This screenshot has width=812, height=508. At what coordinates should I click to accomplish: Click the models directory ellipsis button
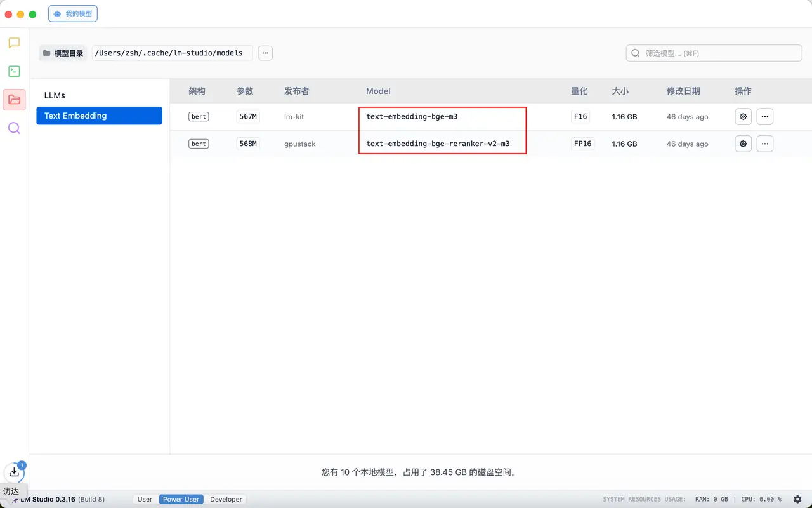click(265, 53)
